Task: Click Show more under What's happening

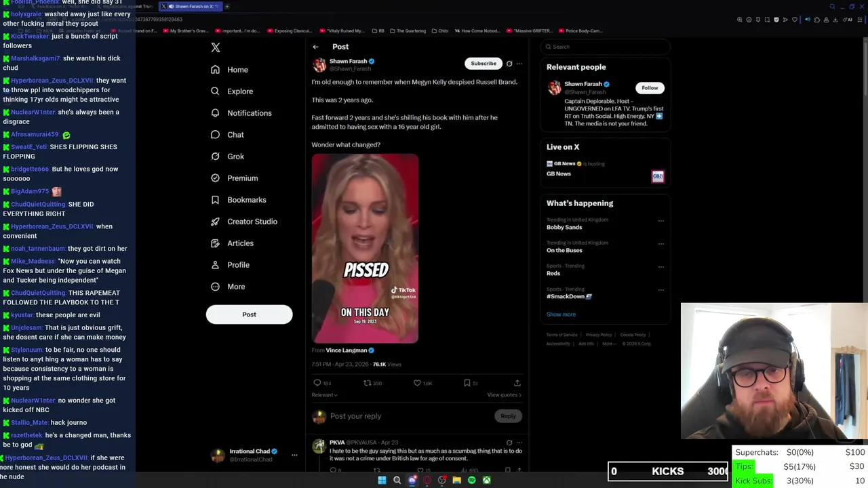Action: coord(561,314)
